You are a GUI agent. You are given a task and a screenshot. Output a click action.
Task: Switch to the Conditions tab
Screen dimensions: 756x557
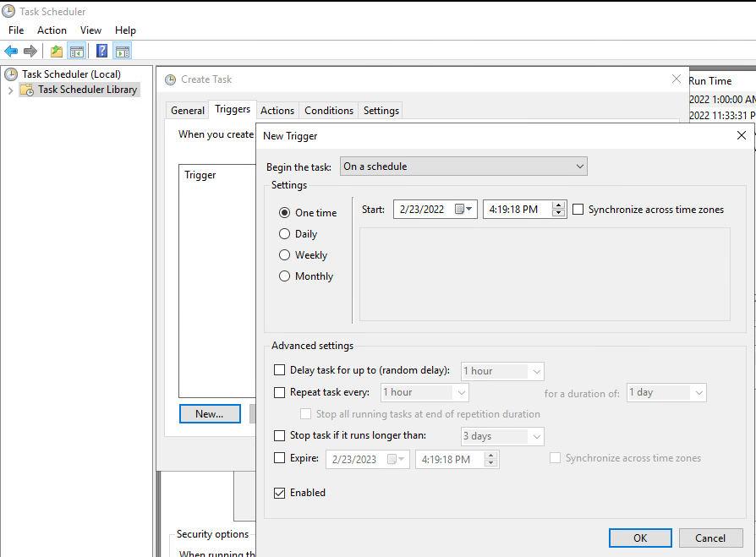[x=329, y=111]
